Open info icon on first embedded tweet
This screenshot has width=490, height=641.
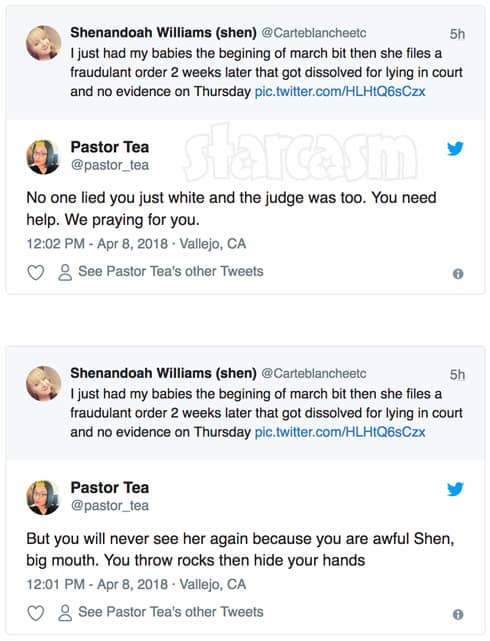[x=458, y=274]
